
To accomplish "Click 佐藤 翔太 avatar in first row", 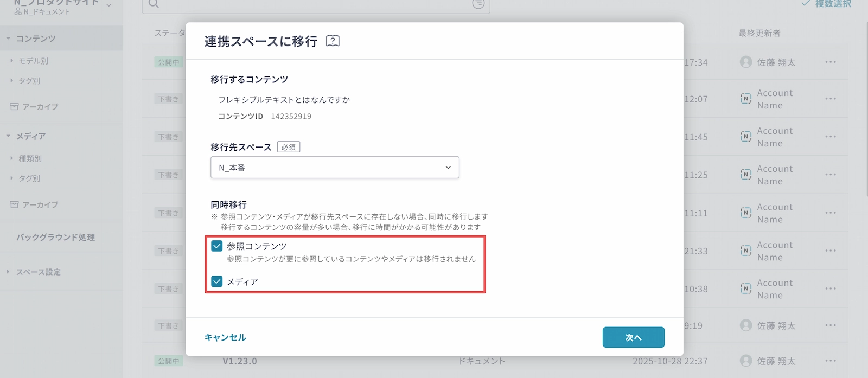I will (746, 62).
